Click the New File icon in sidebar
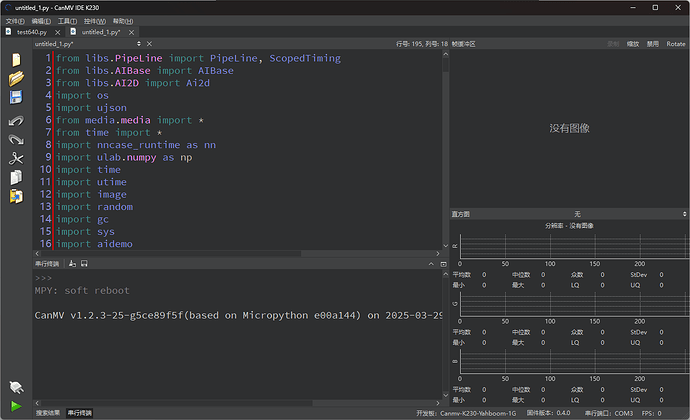 pos(15,58)
